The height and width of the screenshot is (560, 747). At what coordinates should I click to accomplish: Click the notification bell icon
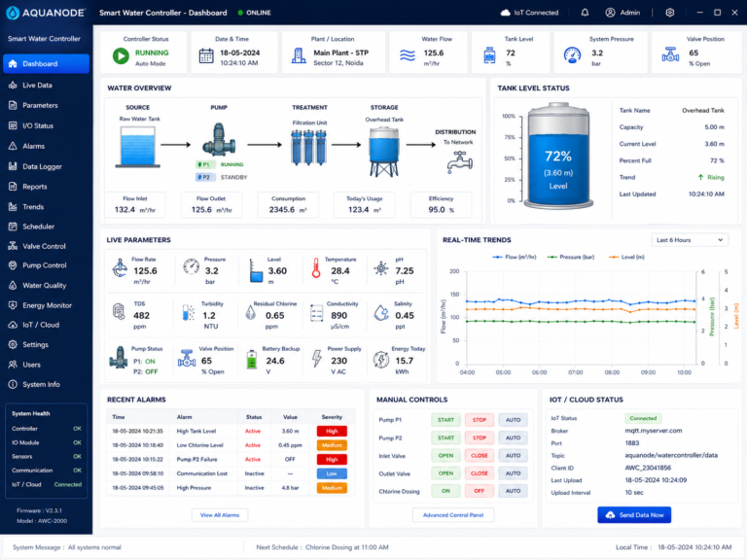click(585, 13)
